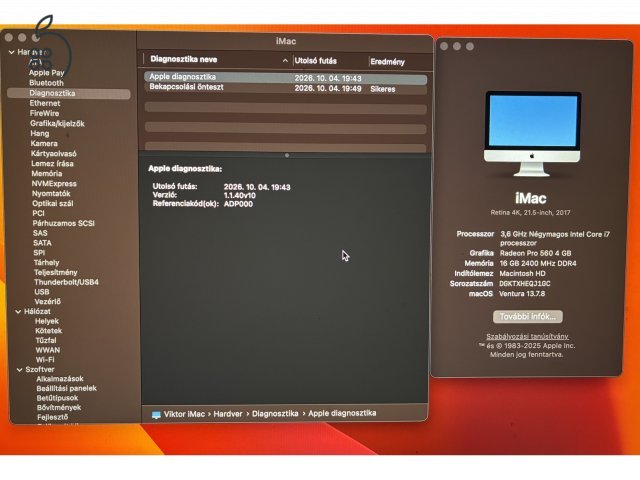The image size is (640, 480).
Task: Click the Radeon Pro 560 4 GB value
Action: click(x=536, y=253)
